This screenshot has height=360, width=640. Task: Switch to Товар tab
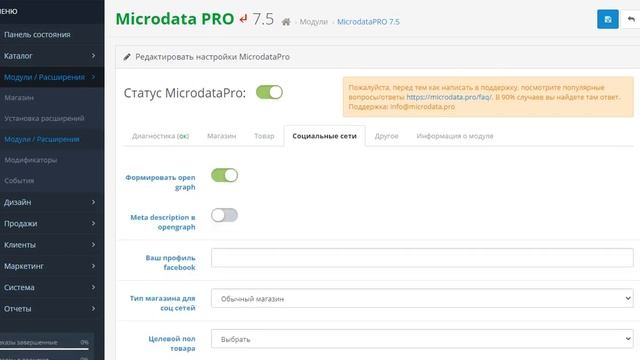tap(264, 136)
